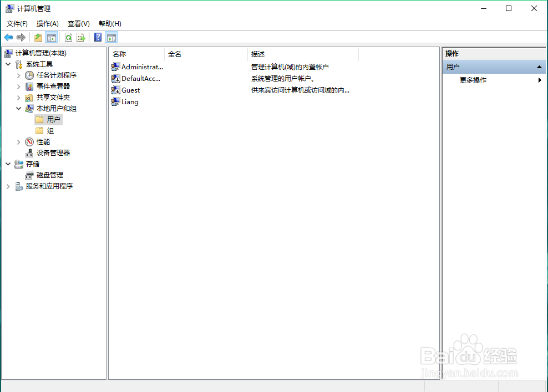Toggle console tree pane toolbar icon
Viewport: 548px width, 392px height.
pos(52,37)
